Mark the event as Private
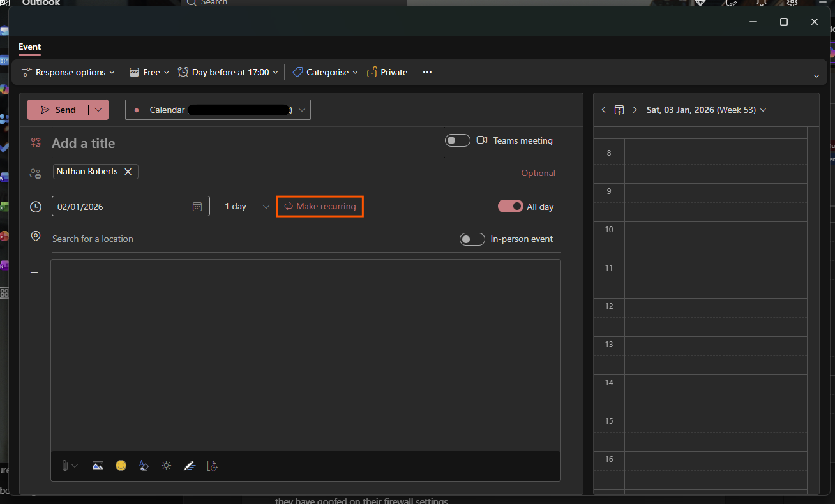Screen dimensions: 835x504 (x=387, y=72)
